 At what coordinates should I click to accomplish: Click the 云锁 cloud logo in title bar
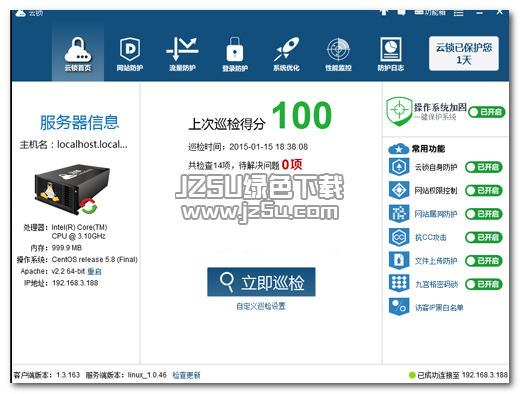point(21,13)
